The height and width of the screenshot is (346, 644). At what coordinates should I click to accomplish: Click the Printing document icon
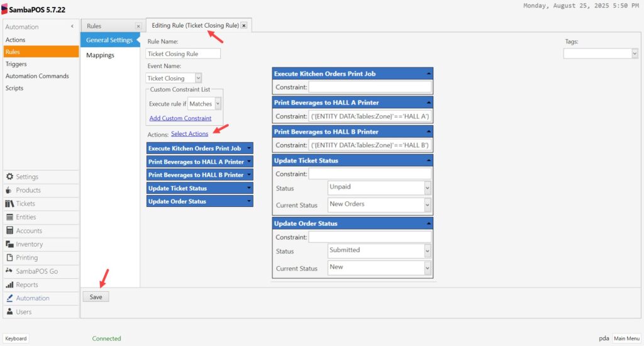coord(9,258)
